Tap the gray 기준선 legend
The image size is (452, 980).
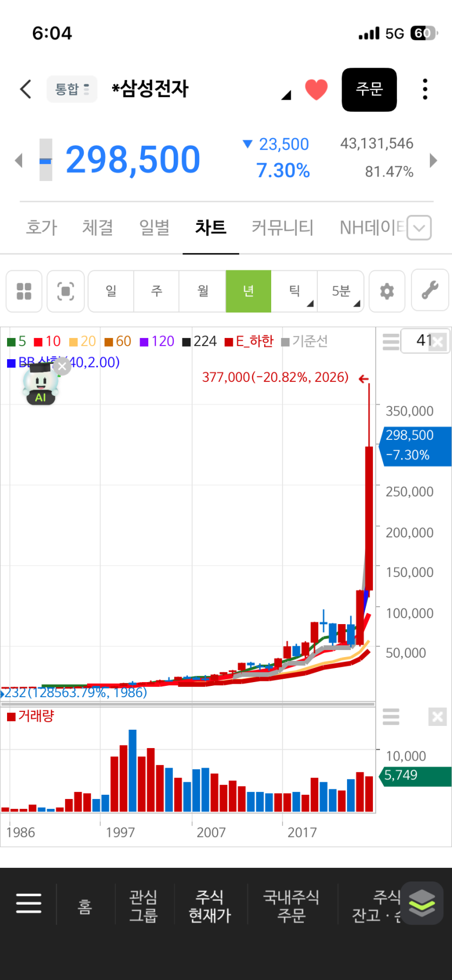click(304, 341)
